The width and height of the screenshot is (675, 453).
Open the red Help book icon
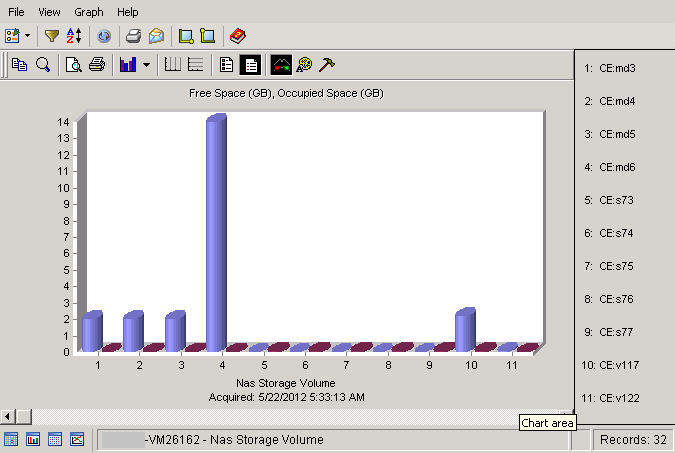[x=237, y=36]
